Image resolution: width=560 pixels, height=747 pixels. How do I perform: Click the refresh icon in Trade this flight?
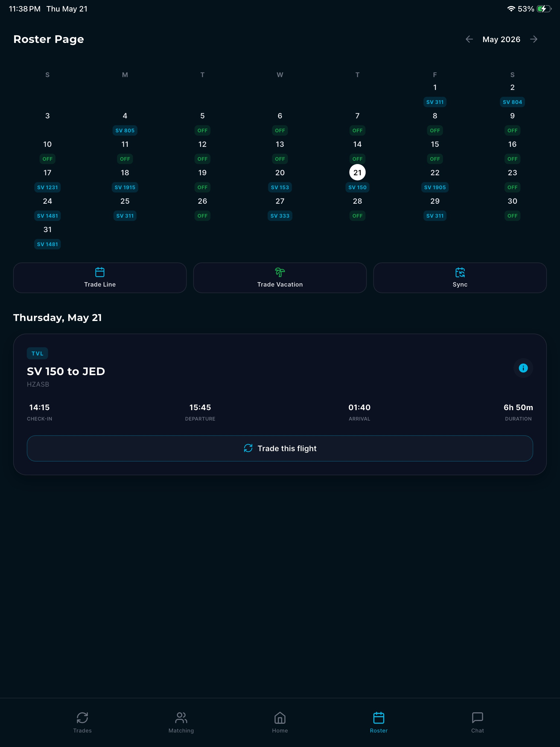pyautogui.click(x=248, y=448)
